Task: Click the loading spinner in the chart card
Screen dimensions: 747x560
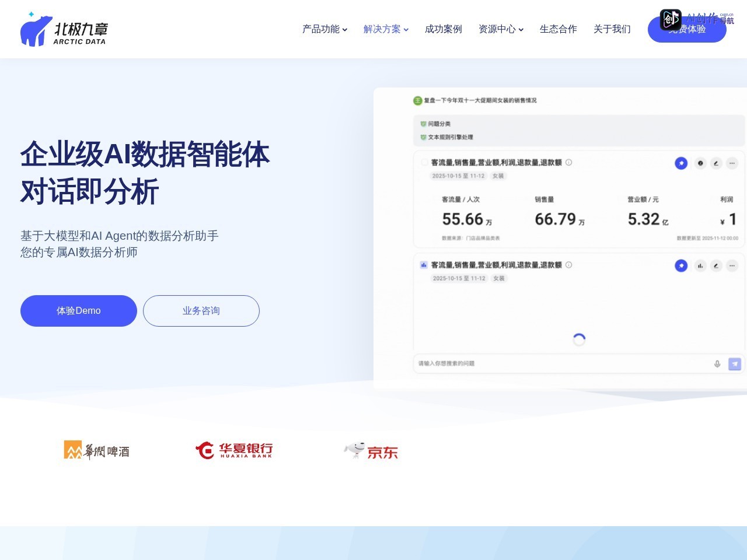Action: tap(579, 339)
